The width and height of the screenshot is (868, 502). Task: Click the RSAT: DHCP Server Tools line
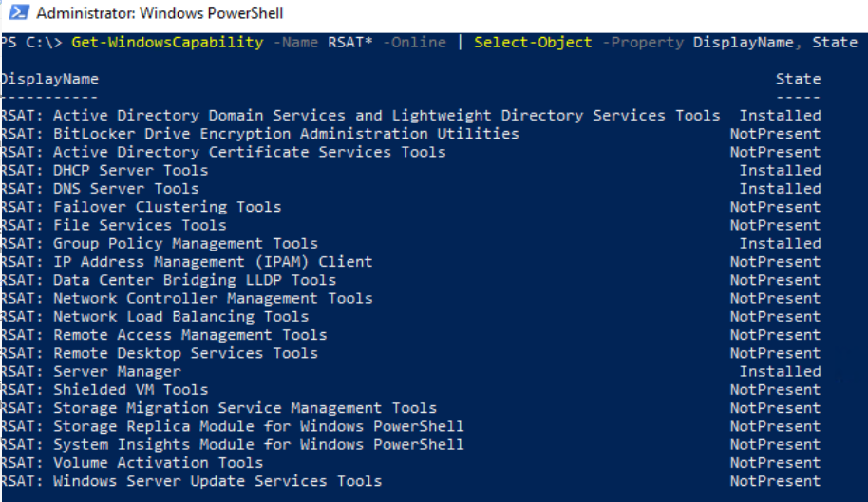click(104, 171)
